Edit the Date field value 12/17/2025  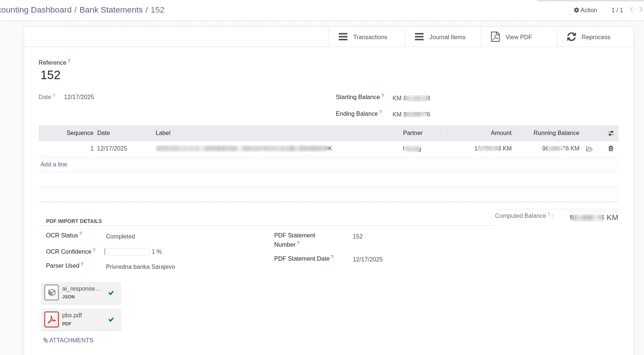(x=79, y=97)
